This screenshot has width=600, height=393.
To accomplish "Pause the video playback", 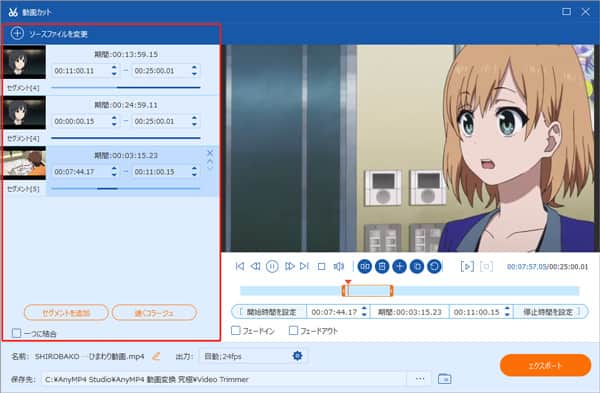I will (272, 266).
